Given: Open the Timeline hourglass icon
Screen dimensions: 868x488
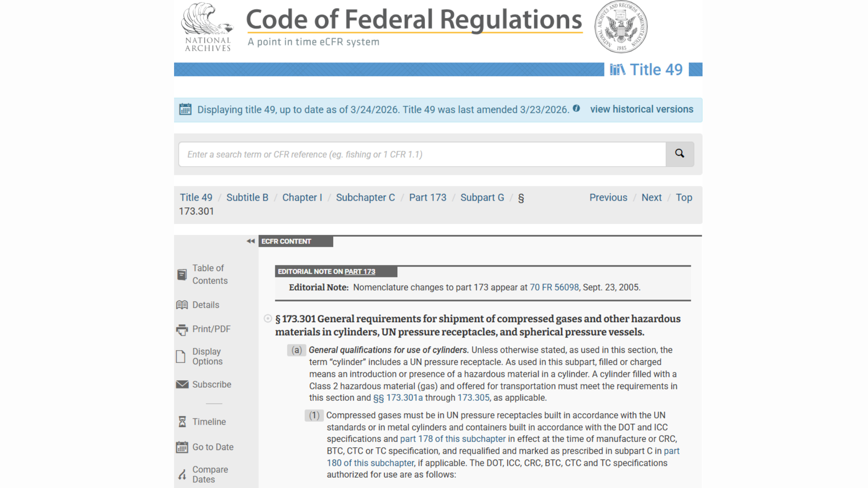Looking at the screenshot, I should click(182, 422).
